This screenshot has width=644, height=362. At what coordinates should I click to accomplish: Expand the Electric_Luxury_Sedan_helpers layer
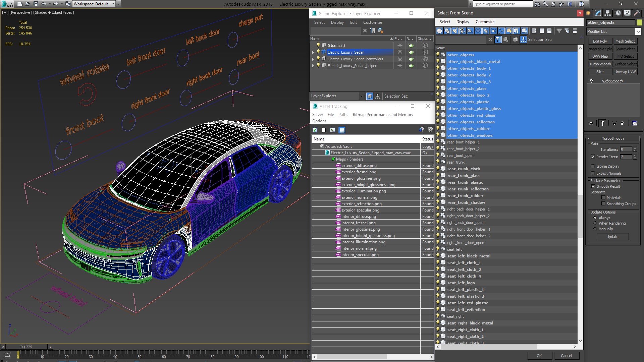point(313,66)
